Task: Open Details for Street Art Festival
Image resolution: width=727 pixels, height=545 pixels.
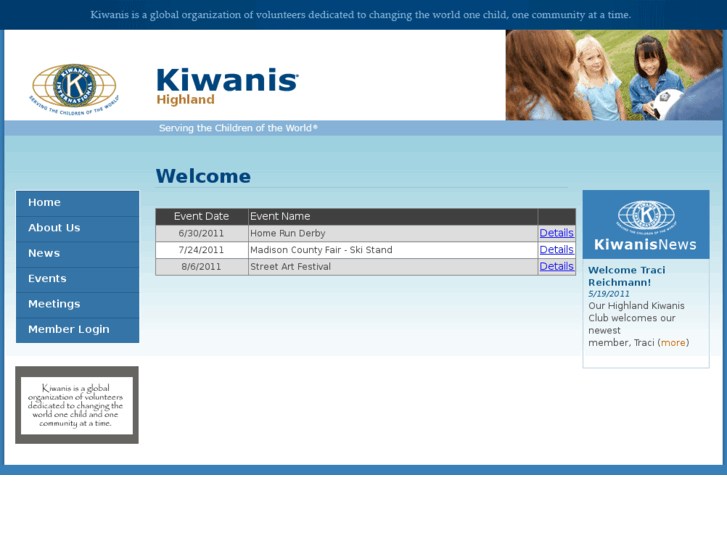Action: pos(556,266)
